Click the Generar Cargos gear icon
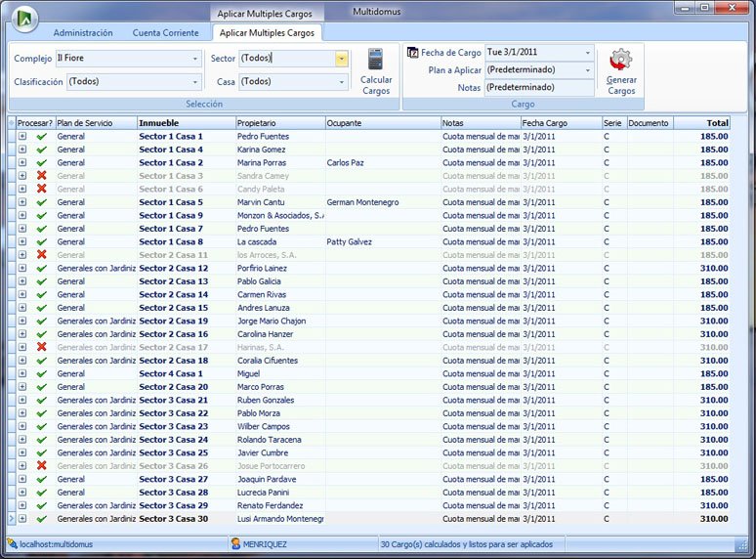The width and height of the screenshot is (756, 559). [621, 61]
